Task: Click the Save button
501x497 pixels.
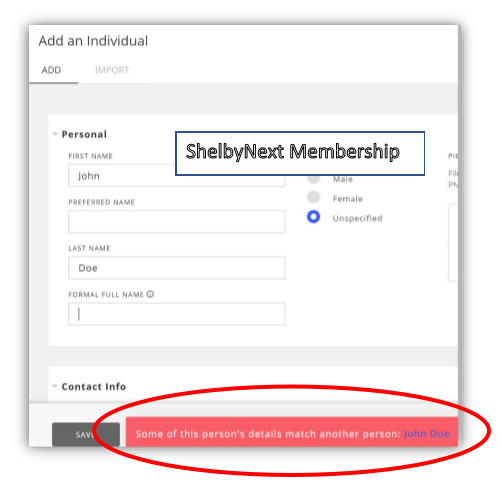Action: click(86, 434)
